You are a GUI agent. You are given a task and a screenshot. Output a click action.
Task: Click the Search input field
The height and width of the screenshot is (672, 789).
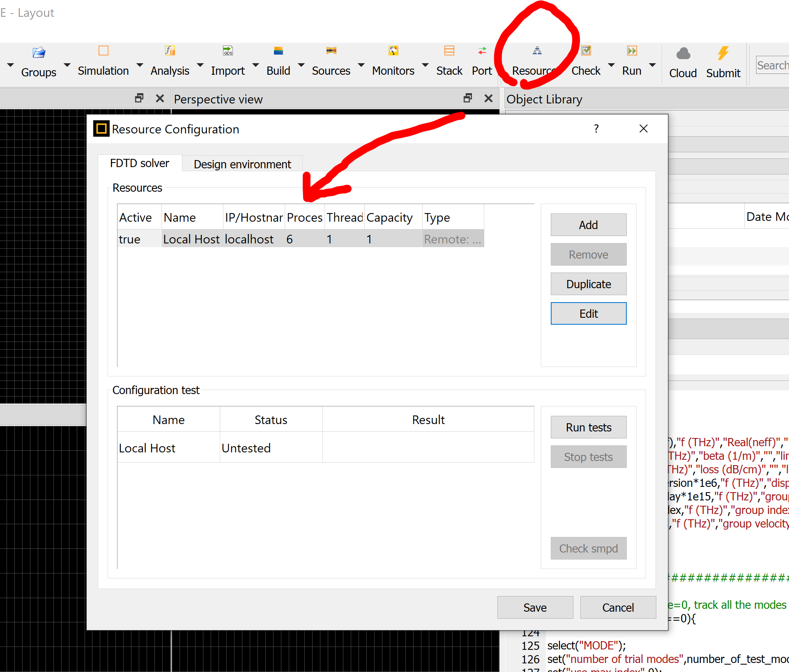pyautogui.click(x=772, y=66)
